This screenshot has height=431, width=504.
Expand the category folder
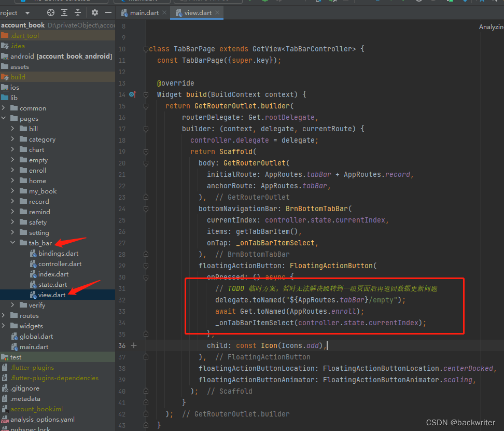tap(12, 139)
